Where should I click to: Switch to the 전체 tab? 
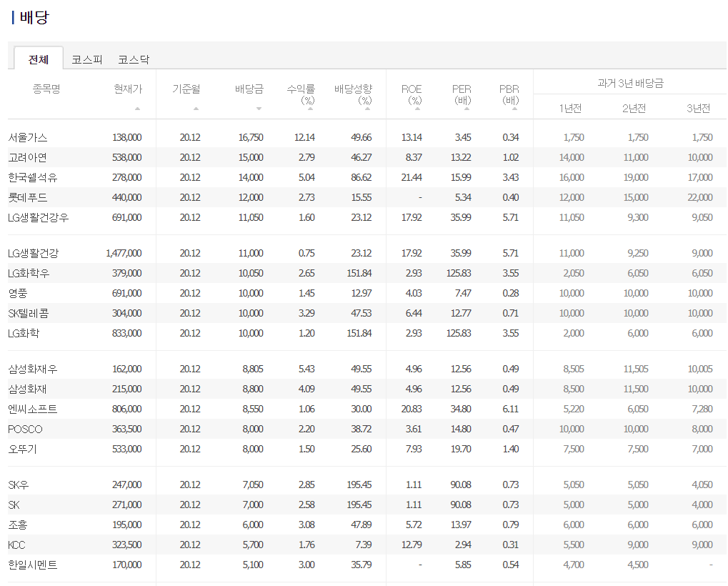pyautogui.click(x=39, y=59)
